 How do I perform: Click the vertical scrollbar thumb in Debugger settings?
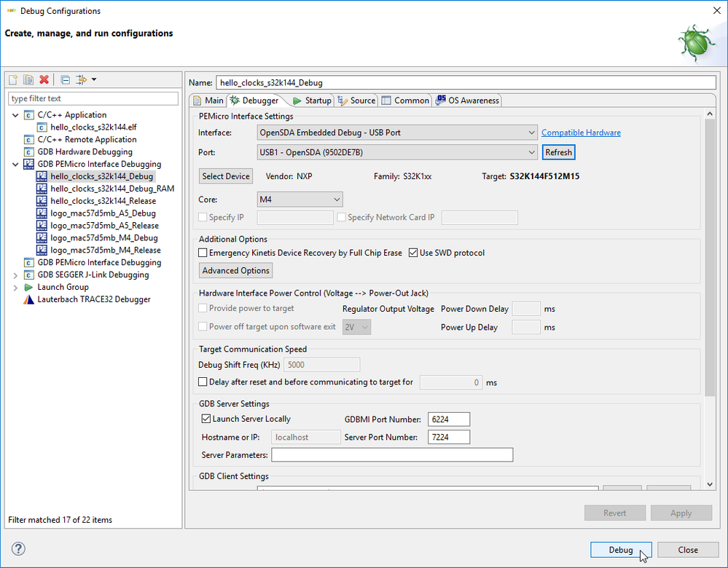(710, 258)
